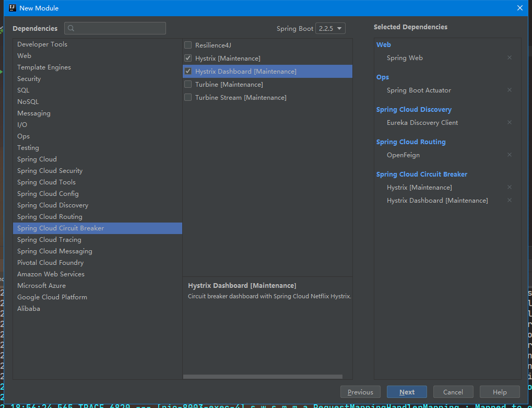The width and height of the screenshot is (532, 408).
Task: Check Turbine [Maintenance] checkbox
Action: coord(188,84)
